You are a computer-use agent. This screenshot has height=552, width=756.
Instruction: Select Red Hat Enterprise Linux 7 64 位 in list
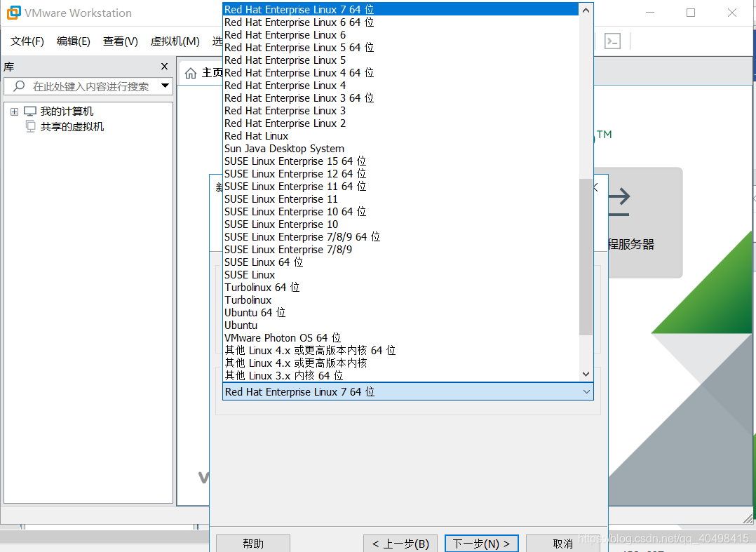point(400,10)
